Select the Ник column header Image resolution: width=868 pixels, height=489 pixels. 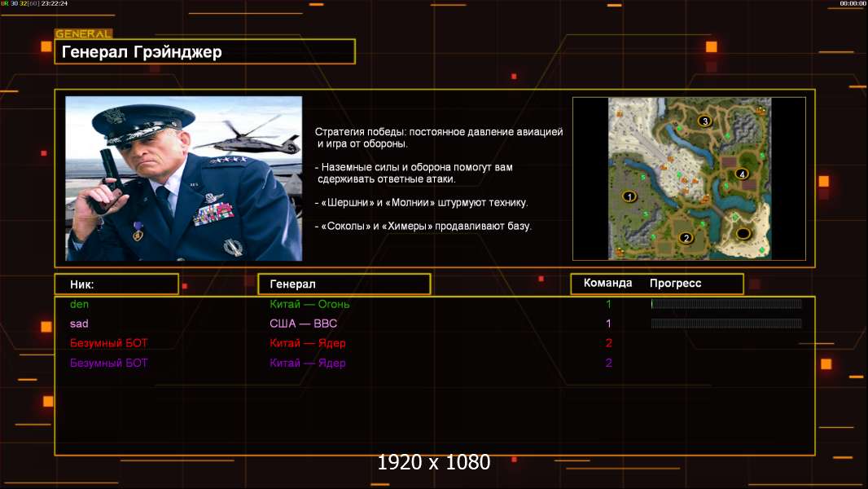[116, 284]
